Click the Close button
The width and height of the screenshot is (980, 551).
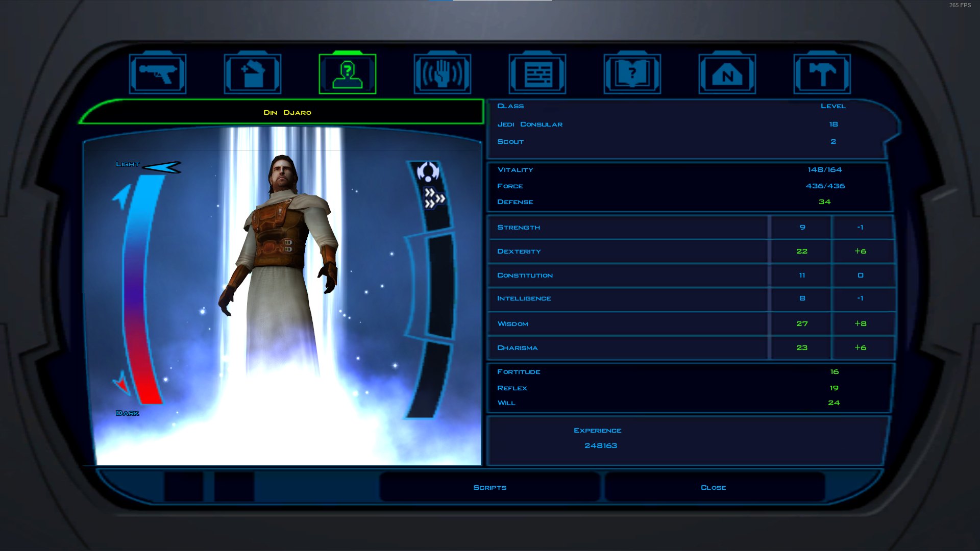click(x=713, y=487)
